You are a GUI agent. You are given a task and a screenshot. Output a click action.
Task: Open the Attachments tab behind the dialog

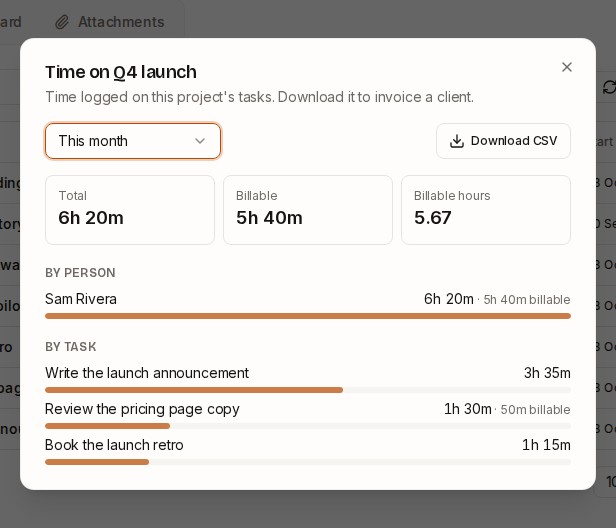coord(110,22)
